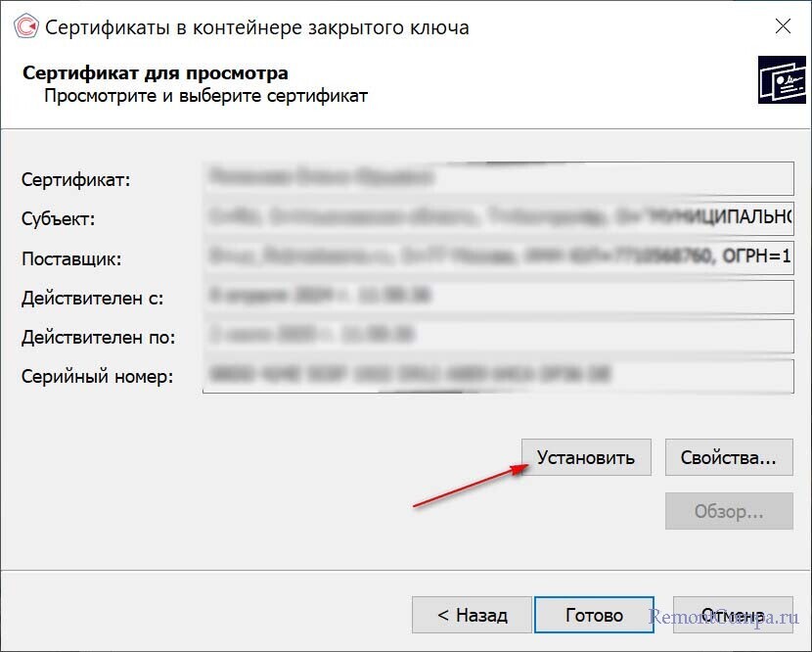
Task: Close the certificates dialog window
Action: pos(782,26)
